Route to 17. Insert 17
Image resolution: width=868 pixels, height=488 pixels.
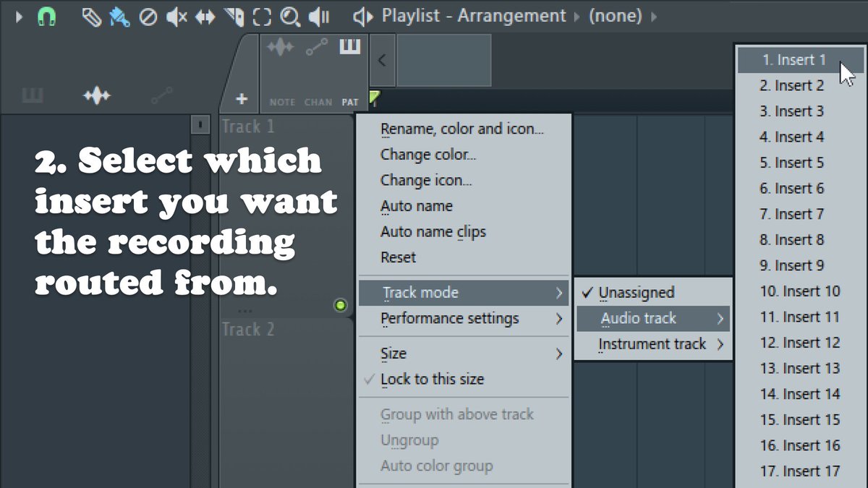800,471
